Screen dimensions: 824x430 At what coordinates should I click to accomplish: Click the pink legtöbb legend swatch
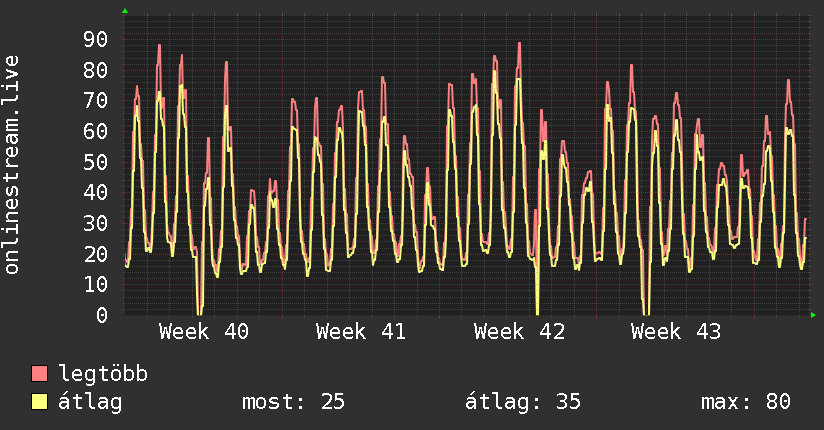(39, 374)
